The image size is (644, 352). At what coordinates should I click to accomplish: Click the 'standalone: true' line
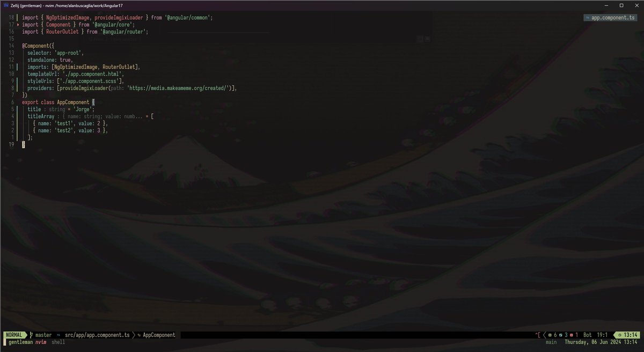pyautogui.click(x=50, y=60)
